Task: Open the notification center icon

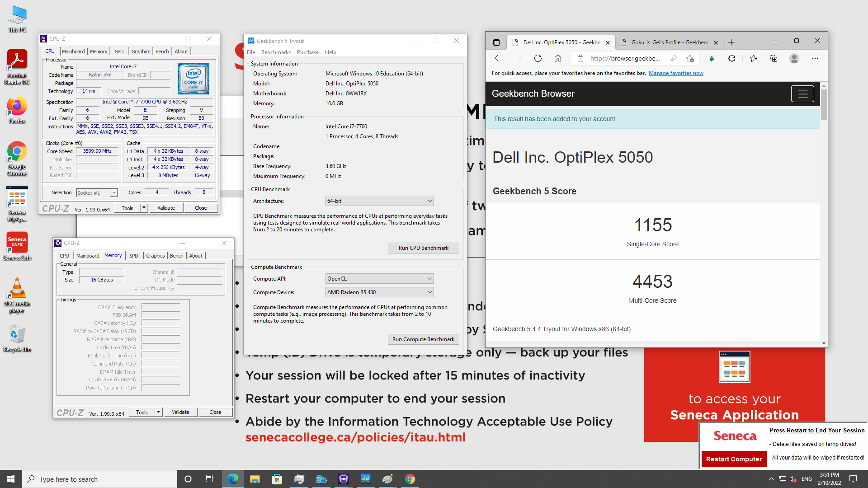Action: (x=853, y=479)
